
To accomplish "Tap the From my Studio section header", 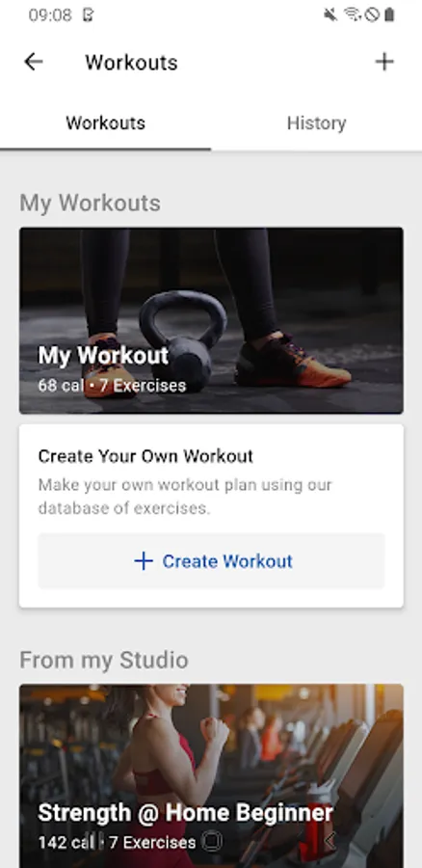I will [104, 660].
